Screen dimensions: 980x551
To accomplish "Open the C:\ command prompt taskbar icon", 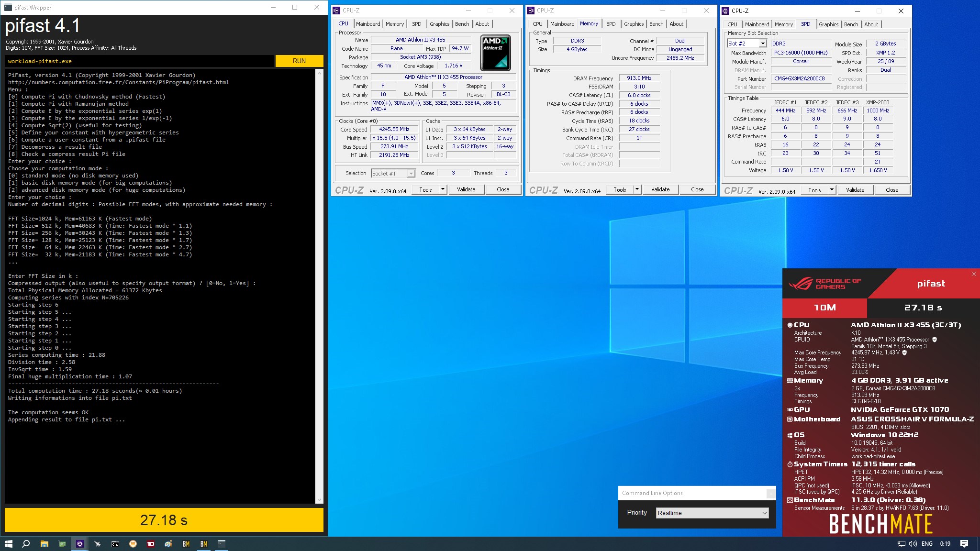I will click(115, 544).
